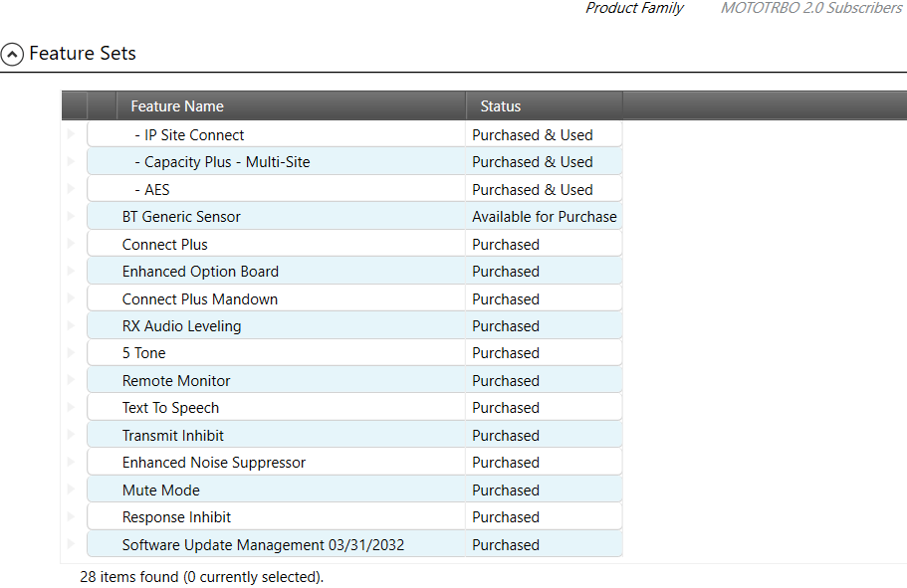The image size is (907, 588).
Task: Expand the Connect Plus row arrow
Action: click(71, 244)
